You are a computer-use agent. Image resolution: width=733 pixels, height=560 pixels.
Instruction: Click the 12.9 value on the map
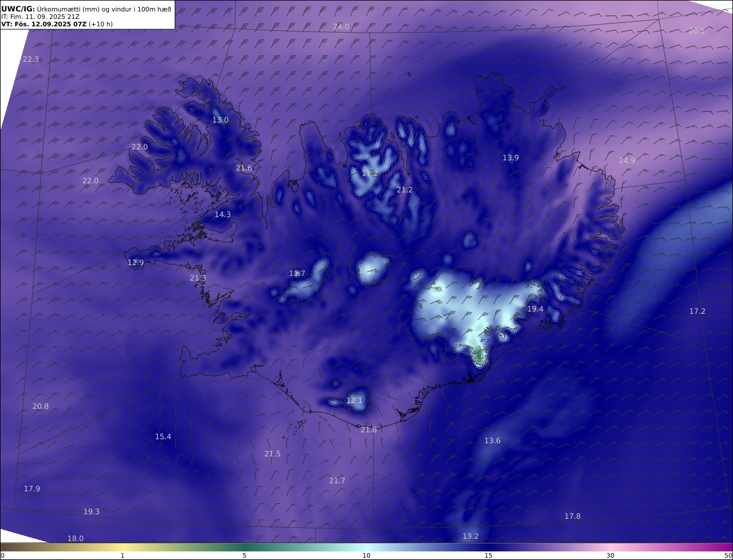click(x=136, y=263)
